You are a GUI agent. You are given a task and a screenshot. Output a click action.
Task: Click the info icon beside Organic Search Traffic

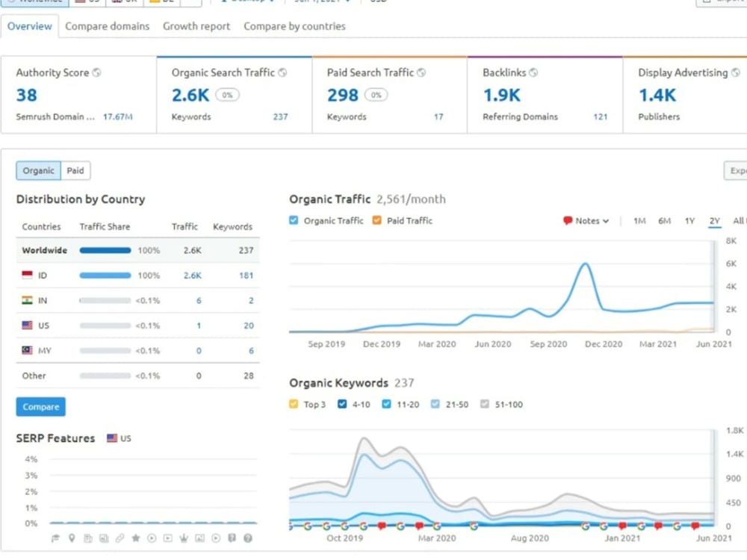(282, 72)
